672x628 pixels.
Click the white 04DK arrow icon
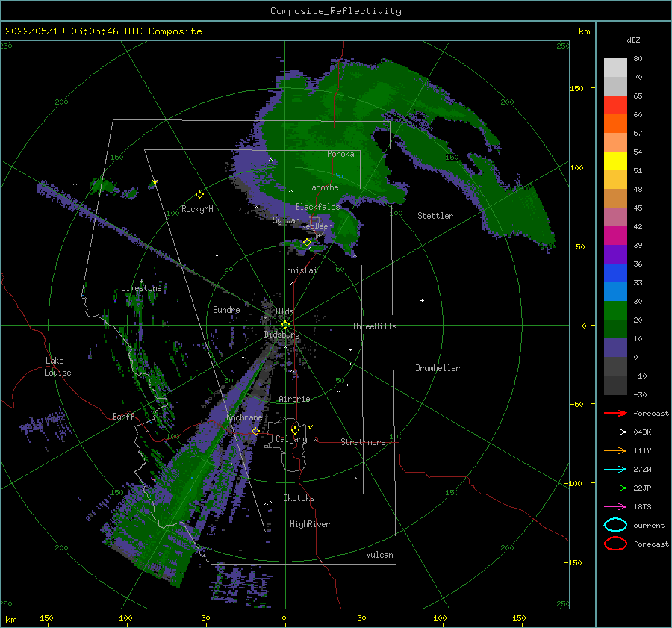(615, 432)
